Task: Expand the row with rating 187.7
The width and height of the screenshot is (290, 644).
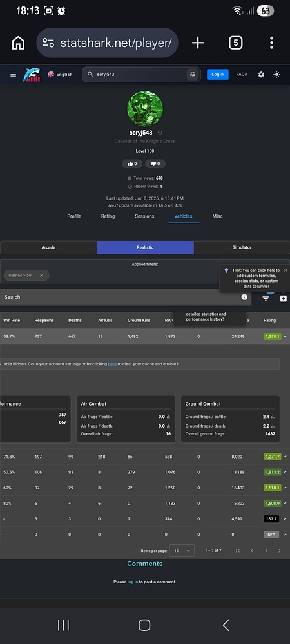Action: [x=285, y=518]
